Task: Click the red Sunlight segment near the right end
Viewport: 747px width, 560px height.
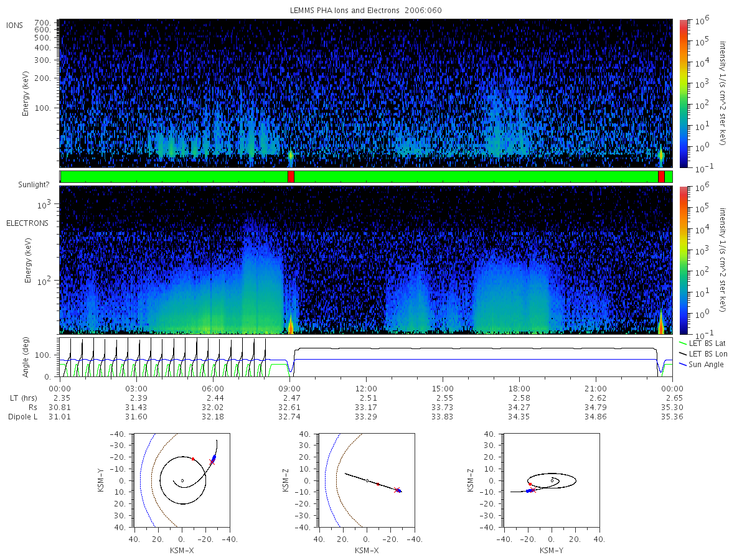Action: tap(661, 177)
